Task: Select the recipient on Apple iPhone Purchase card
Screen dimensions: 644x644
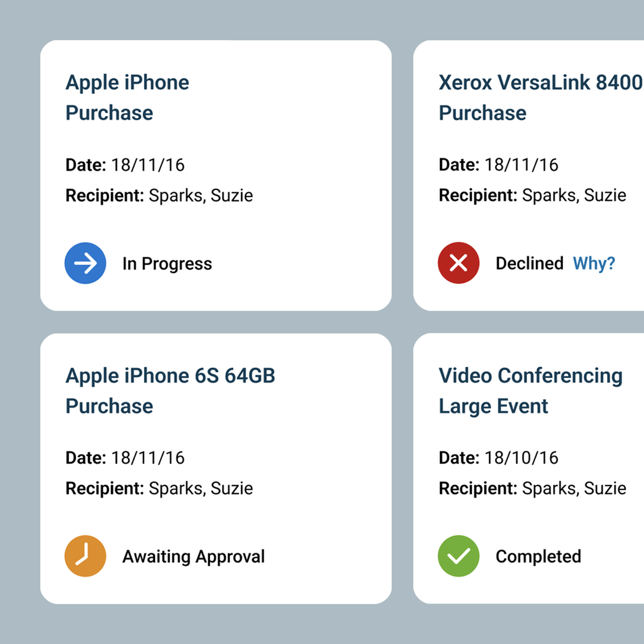Action: coord(201,195)
